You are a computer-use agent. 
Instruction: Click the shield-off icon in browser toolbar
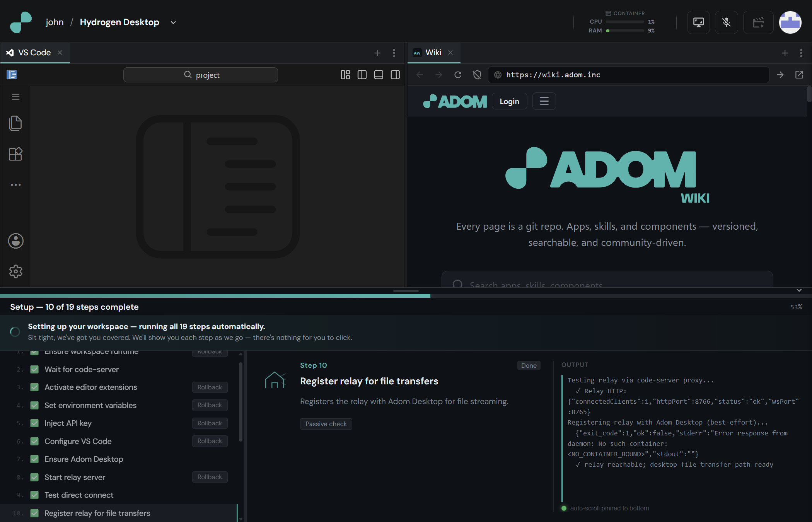(x=477, y=75)
